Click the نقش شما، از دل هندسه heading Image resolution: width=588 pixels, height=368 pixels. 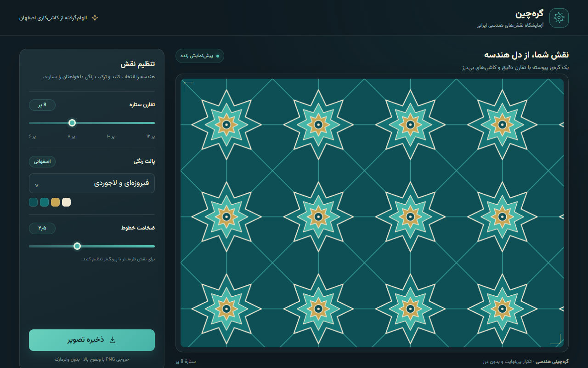click(526, 55)
